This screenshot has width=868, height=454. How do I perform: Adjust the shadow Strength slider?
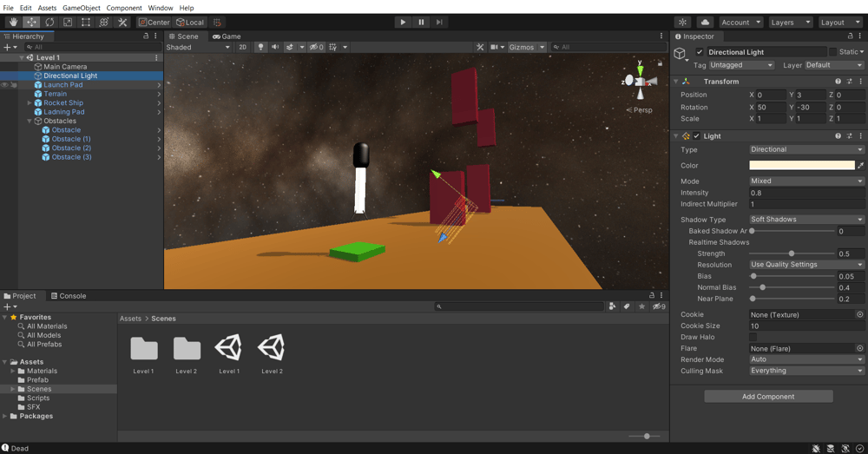(792, 253)
